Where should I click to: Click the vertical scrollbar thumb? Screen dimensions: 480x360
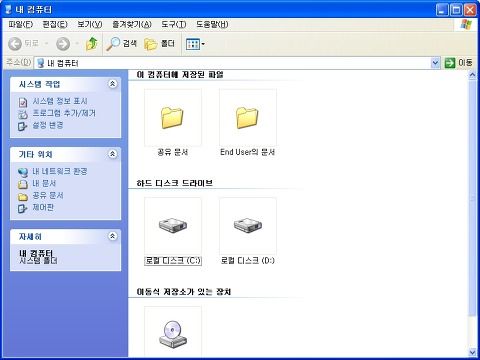click(472, 198)
